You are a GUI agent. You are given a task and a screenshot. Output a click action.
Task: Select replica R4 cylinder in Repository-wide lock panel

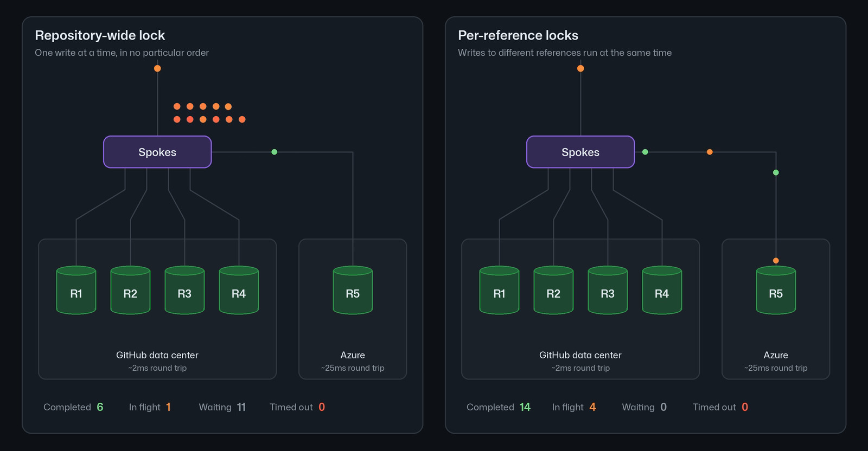pyautogui.click(x=239, y=290)
